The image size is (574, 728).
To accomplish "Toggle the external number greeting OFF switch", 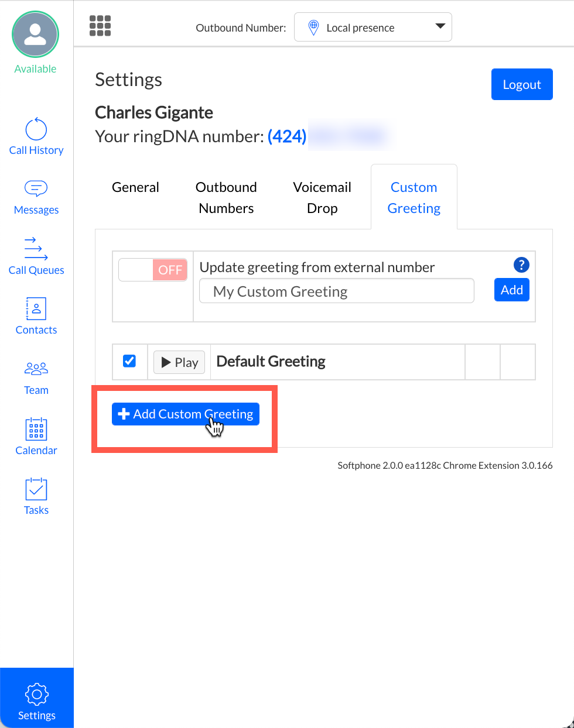I will [x=153, y=270].
